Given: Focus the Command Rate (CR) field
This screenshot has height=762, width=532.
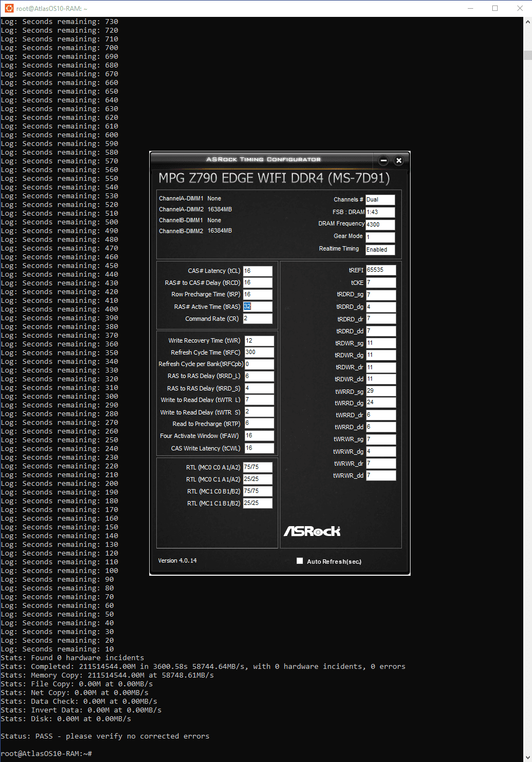Looking at the screenshot, I should pyautogui.click(x=258, y=319).
